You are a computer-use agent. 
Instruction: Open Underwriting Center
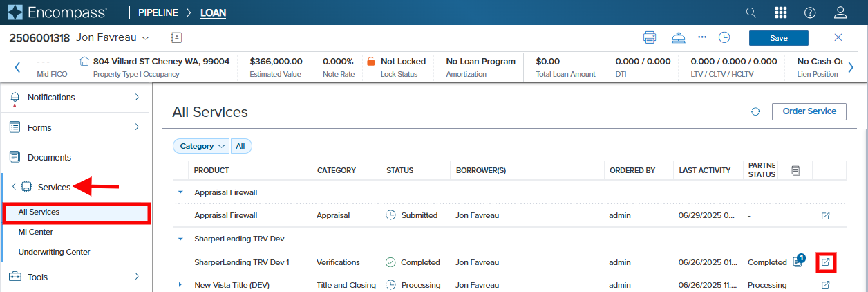coord(55,252)
